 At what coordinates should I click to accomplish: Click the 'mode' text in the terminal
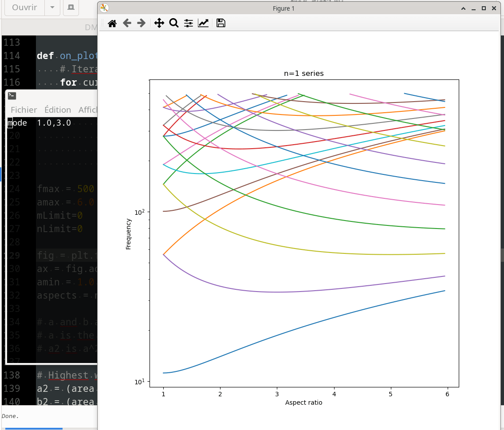17,123
